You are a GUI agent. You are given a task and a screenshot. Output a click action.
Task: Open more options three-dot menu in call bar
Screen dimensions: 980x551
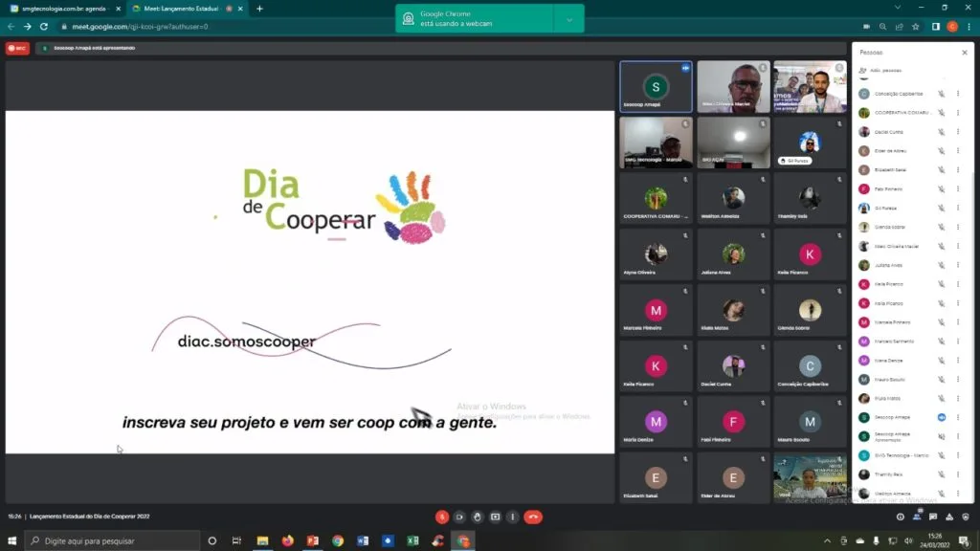[513, 517]
